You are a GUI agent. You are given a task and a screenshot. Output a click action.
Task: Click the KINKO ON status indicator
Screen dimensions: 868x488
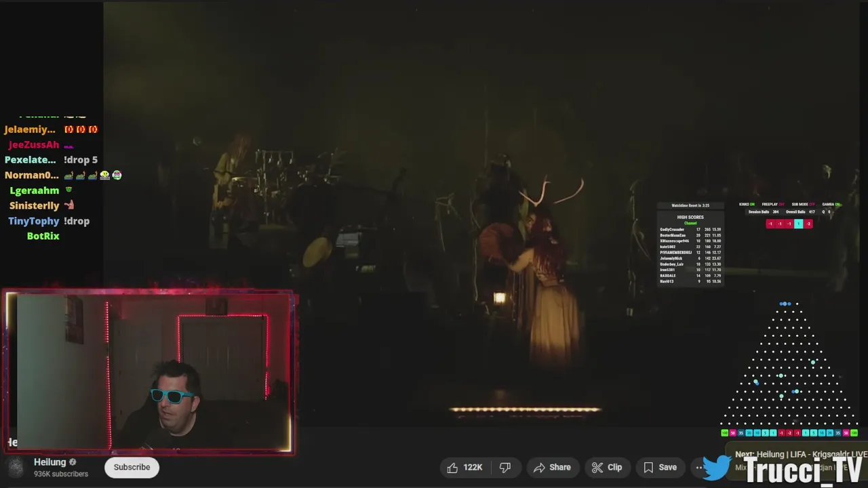[747, 204]
